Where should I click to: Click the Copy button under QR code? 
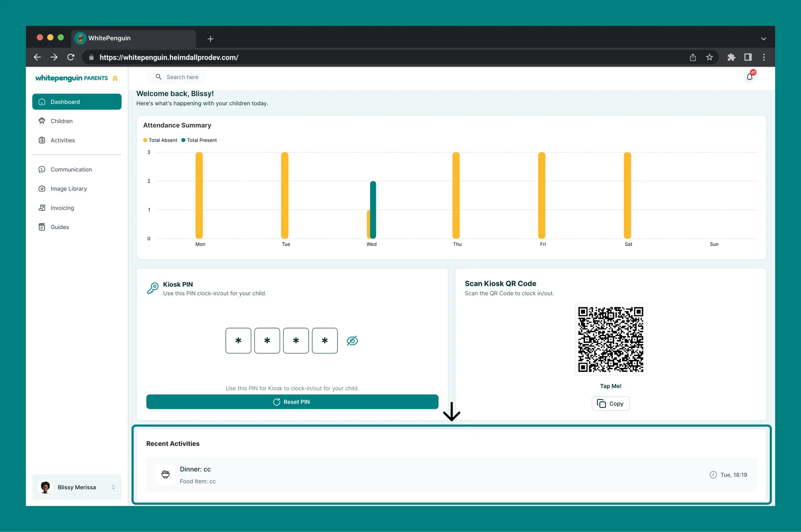click(610, 404)
